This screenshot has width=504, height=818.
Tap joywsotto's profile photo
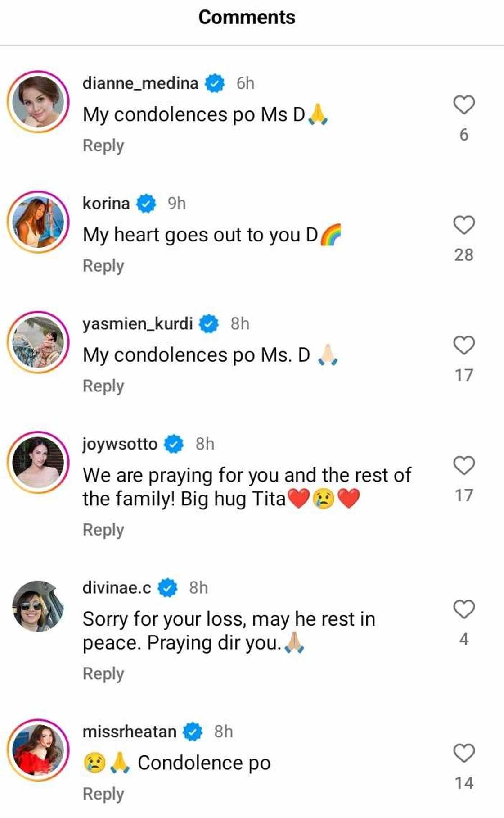pyautogui.click(x=38, y=462)
